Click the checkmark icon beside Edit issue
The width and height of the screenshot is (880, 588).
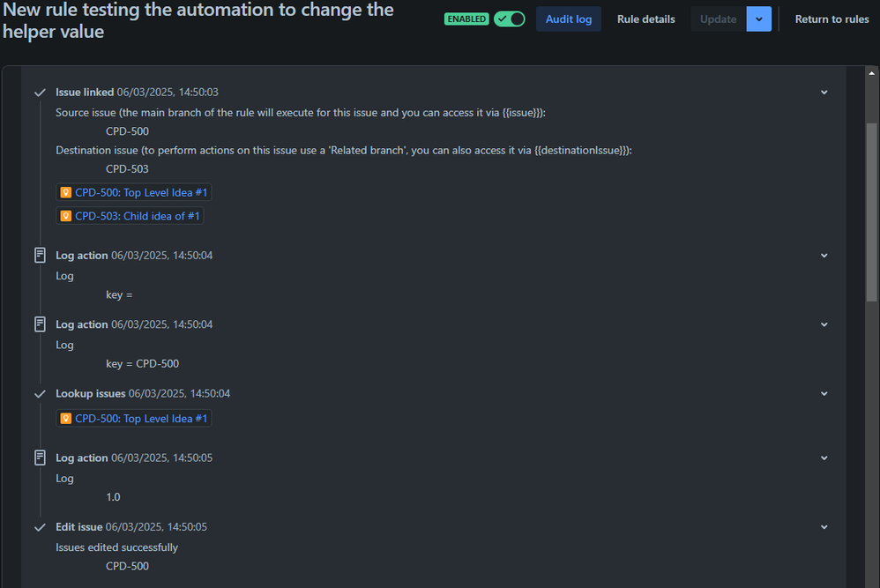click(40, 526)
